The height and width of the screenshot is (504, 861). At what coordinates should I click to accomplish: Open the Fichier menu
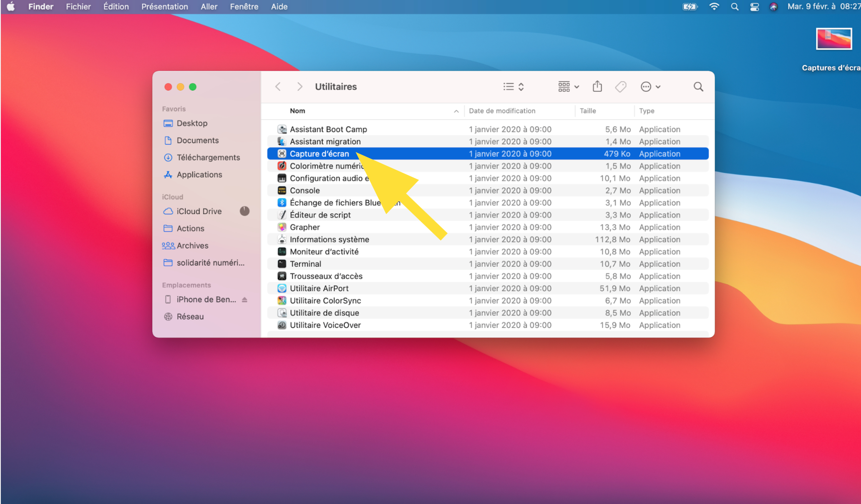click(x=78, y=7)
